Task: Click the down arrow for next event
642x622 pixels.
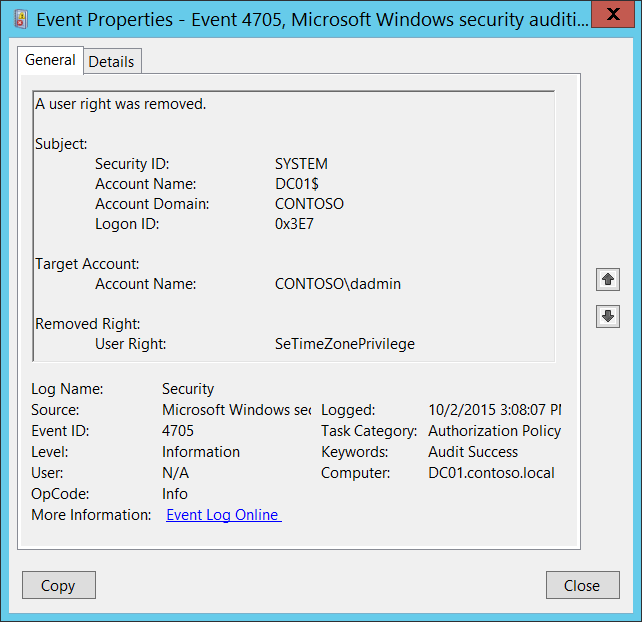Action: [x=608, y=317]
